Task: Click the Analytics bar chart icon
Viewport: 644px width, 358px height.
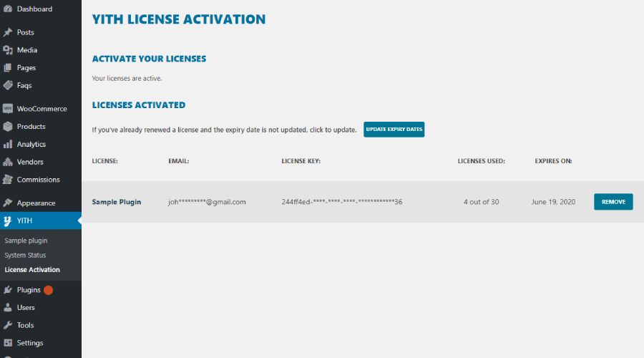Action: point(8,144)
